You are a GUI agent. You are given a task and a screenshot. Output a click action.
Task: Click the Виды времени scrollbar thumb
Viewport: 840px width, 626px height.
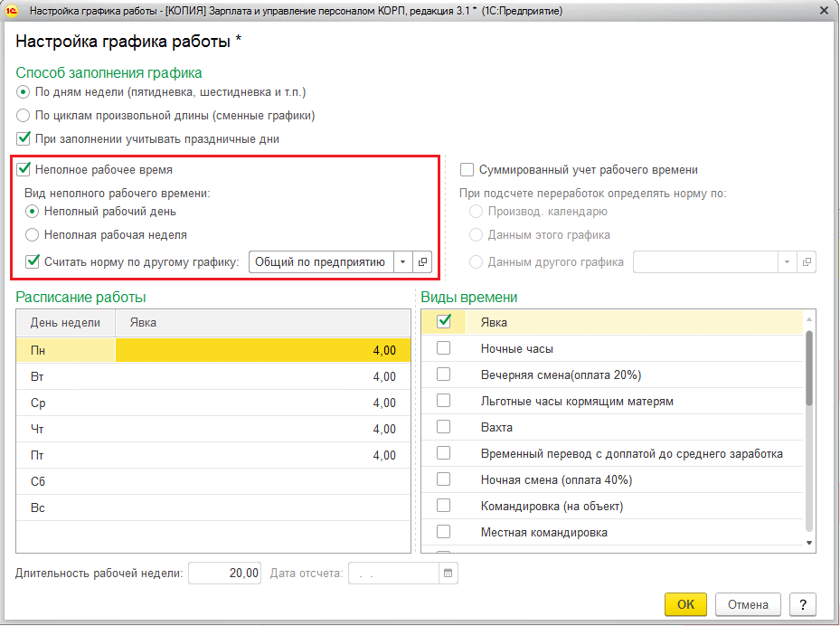pos(809,368)
